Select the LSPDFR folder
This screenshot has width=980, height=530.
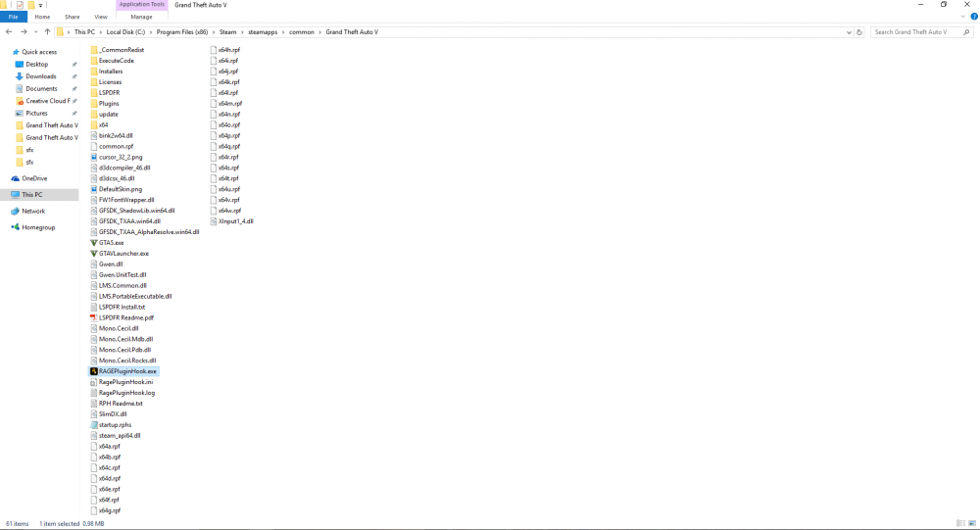click(105, 92)
